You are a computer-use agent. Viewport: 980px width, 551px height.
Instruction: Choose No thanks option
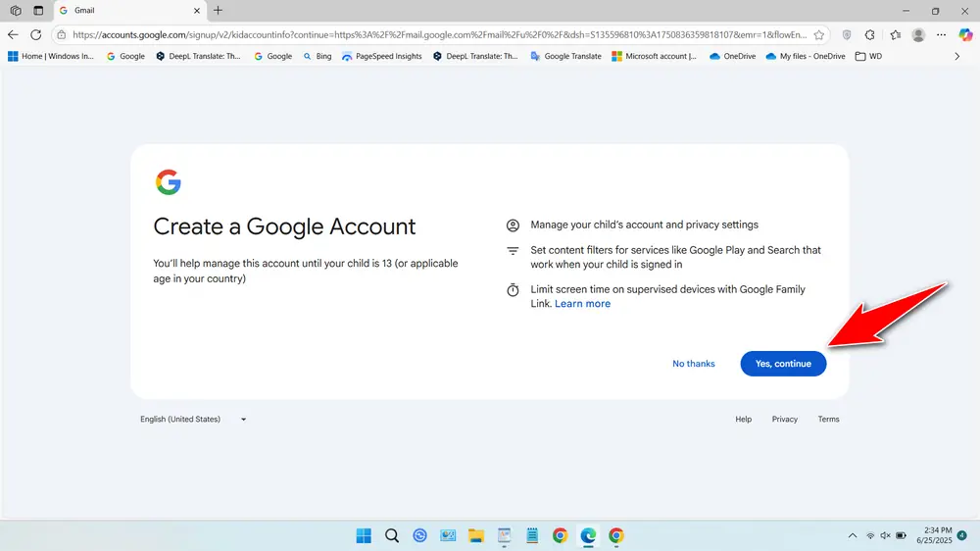point(693,364)
